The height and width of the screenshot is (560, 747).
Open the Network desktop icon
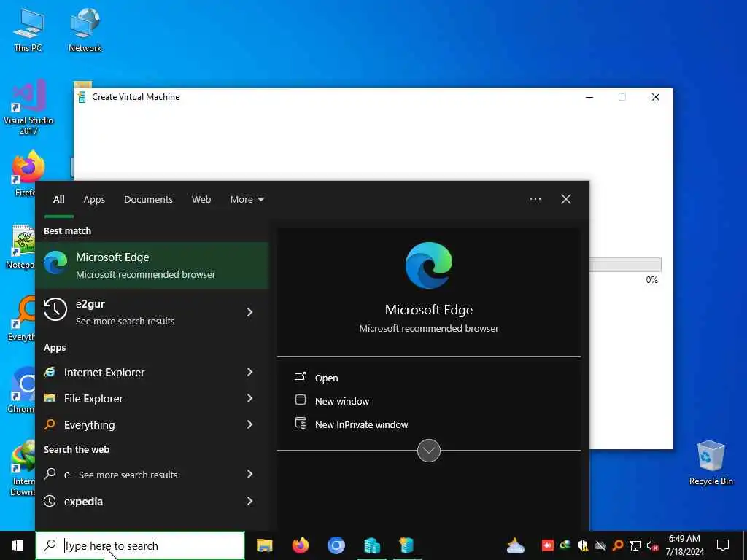tap(85, 29)
